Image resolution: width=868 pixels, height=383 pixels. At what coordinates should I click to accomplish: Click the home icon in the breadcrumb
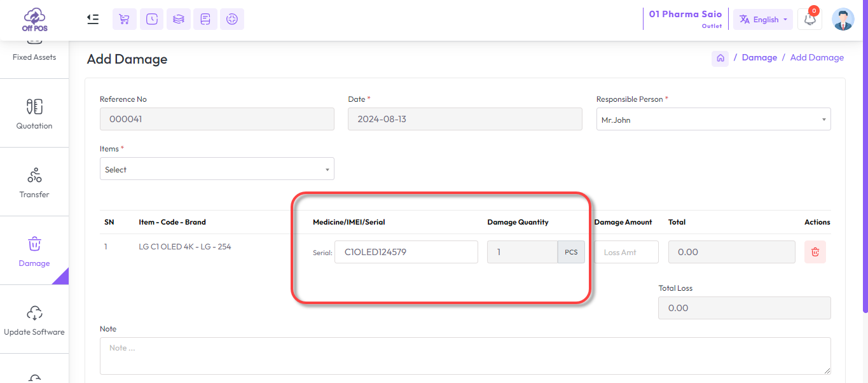[x=720, y=58]
